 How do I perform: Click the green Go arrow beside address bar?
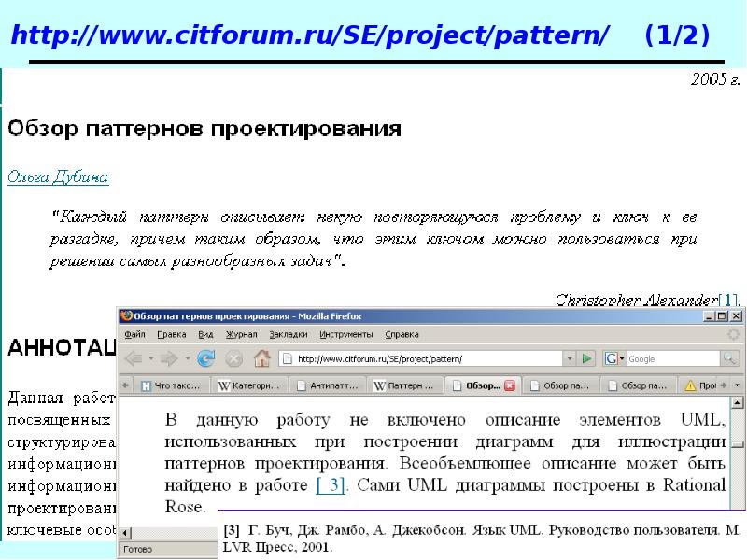point(588,357)
